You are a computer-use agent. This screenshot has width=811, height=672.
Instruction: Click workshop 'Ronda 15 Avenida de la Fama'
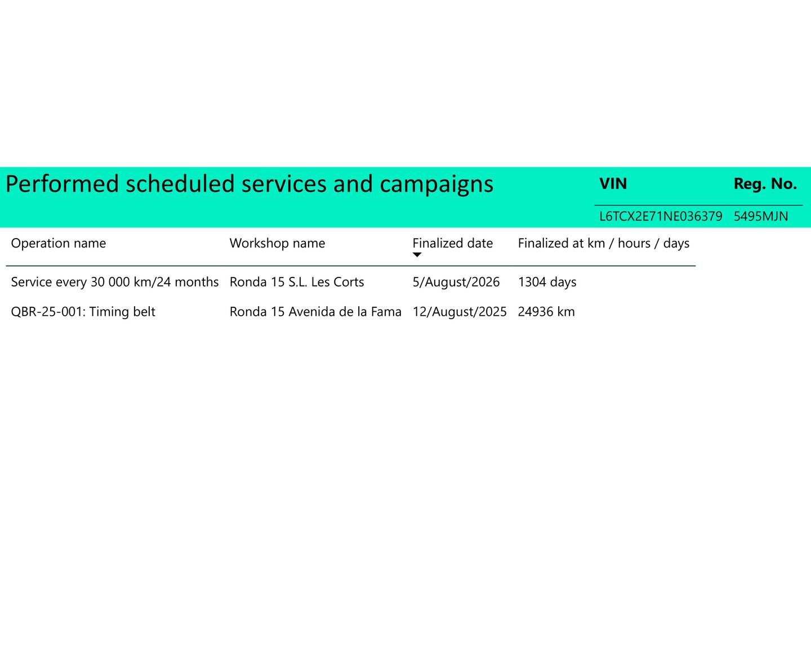(315, 312)
